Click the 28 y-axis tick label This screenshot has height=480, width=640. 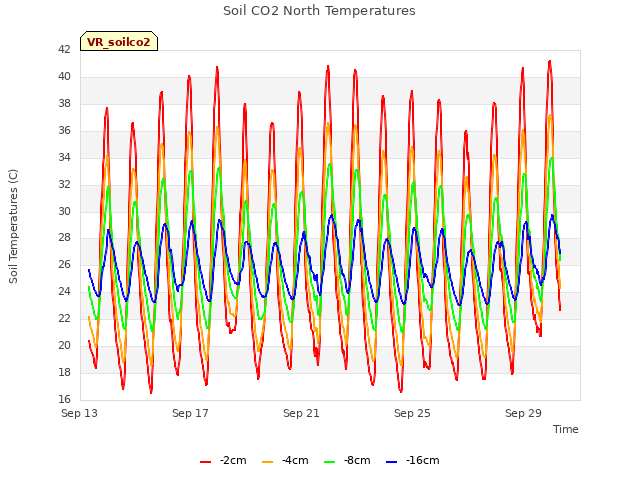[64, 238]
